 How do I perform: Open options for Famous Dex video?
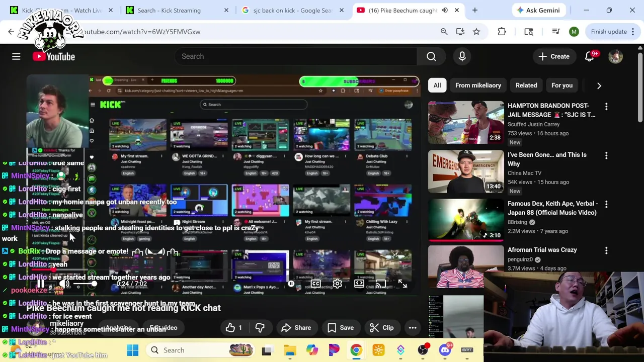pyautogui.click(x=606, y=205)
